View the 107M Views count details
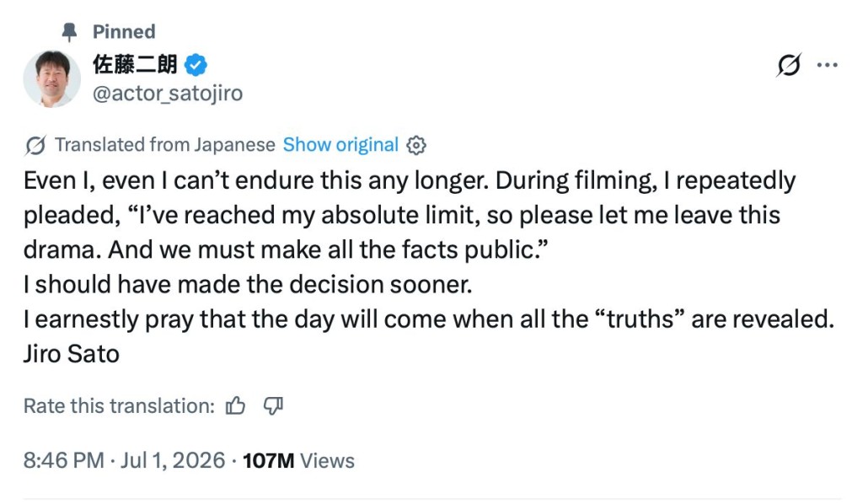 click(298, 460)
